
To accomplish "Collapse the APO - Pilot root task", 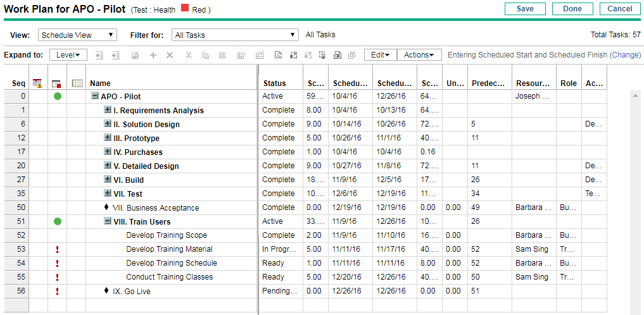I will tap(95, 97).
